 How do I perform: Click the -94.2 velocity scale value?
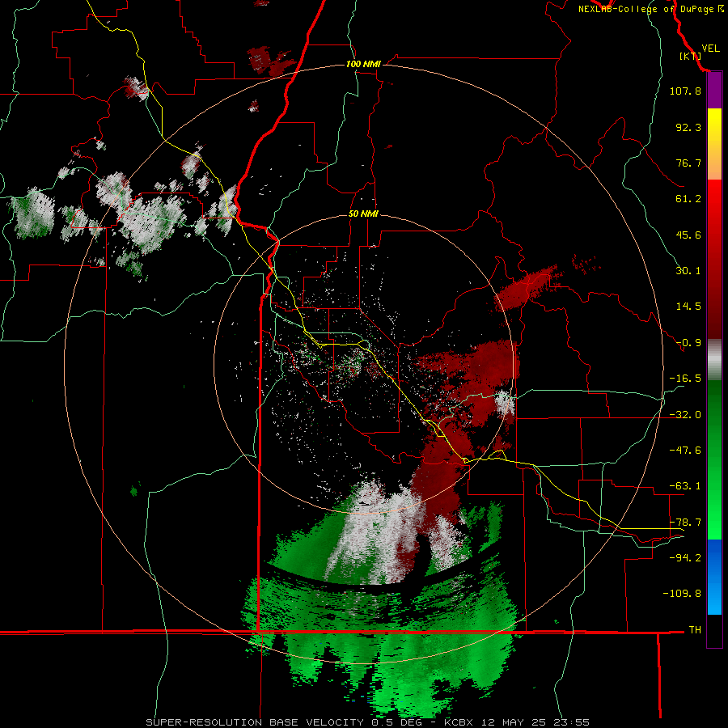click(x=685, y=557)
